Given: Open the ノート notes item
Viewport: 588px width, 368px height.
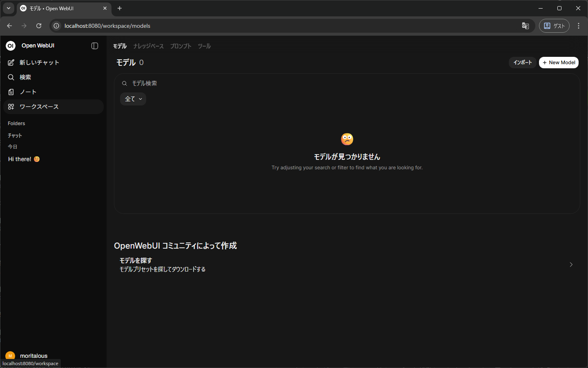Looking at the screenshot, I should click(x=53, y=92).
